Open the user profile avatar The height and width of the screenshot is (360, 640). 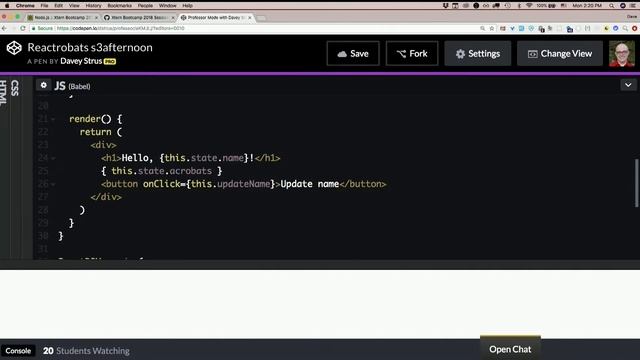tap(622, 53)
